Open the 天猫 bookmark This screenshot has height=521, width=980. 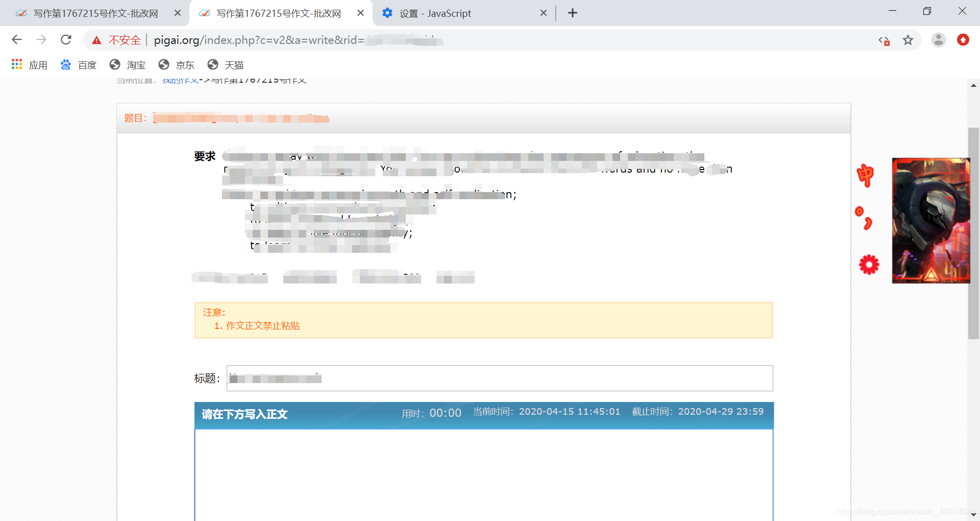click(x=226, y=65)
